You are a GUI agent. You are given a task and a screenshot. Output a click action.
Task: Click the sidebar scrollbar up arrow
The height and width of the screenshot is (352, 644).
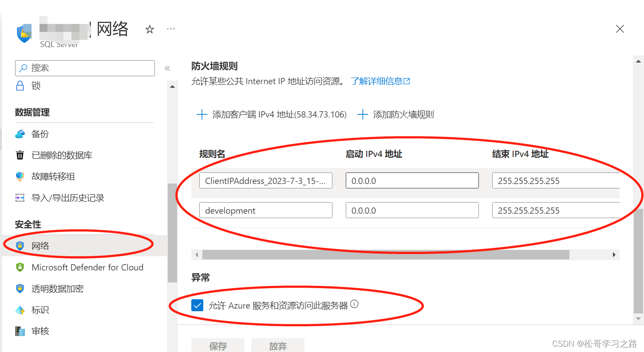pos(173,86)
